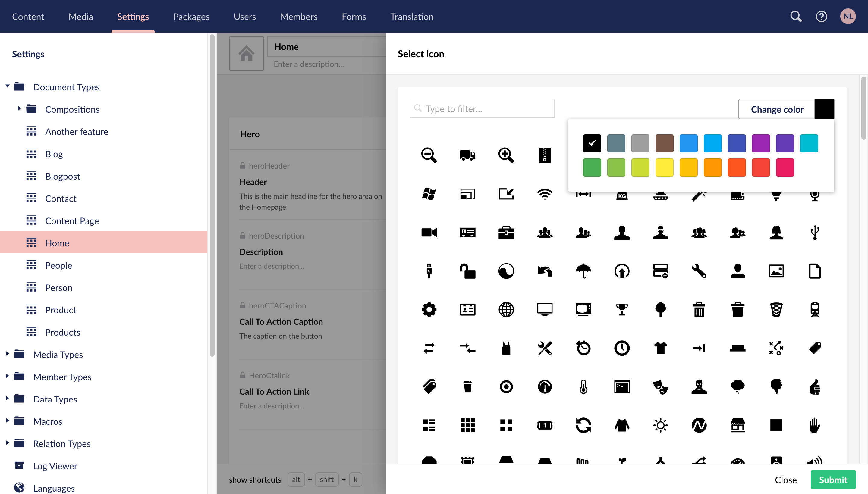The image size is (868, 494).
Task: Select the stopwatch icon
Action: [x=583, y=348]
